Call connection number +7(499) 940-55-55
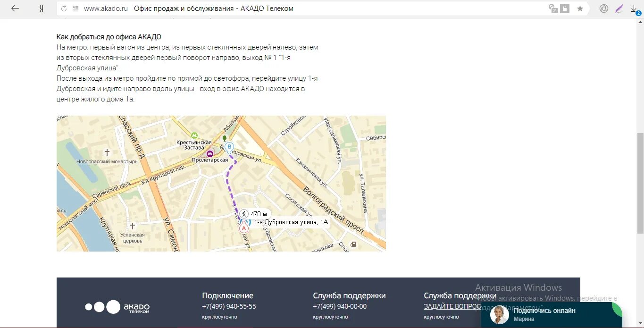The image size is (644, 328). pos(229,306)
